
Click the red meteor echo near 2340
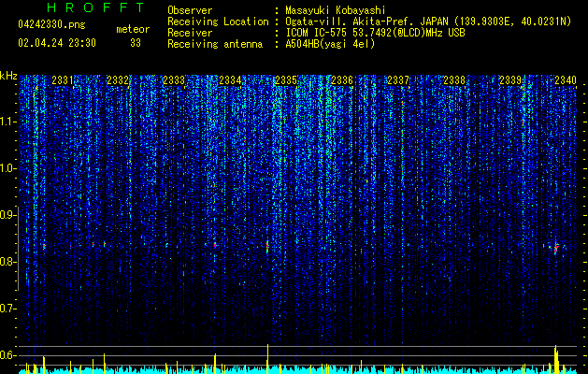click(556, 249)
